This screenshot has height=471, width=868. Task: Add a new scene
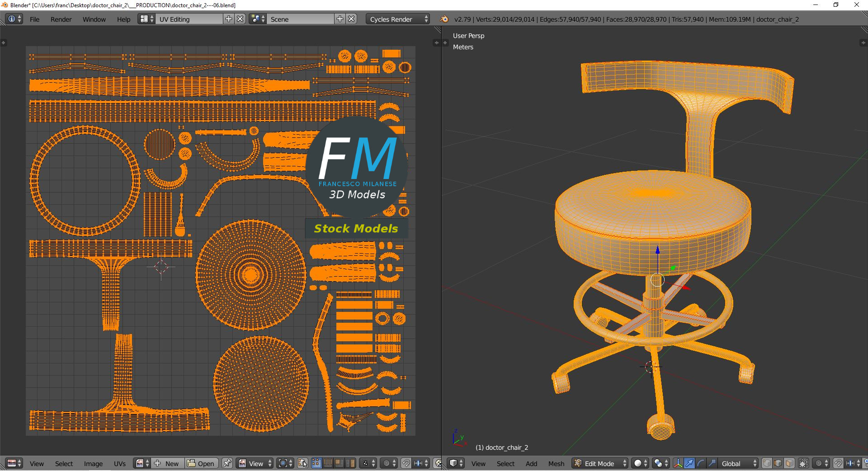point(340,19)
